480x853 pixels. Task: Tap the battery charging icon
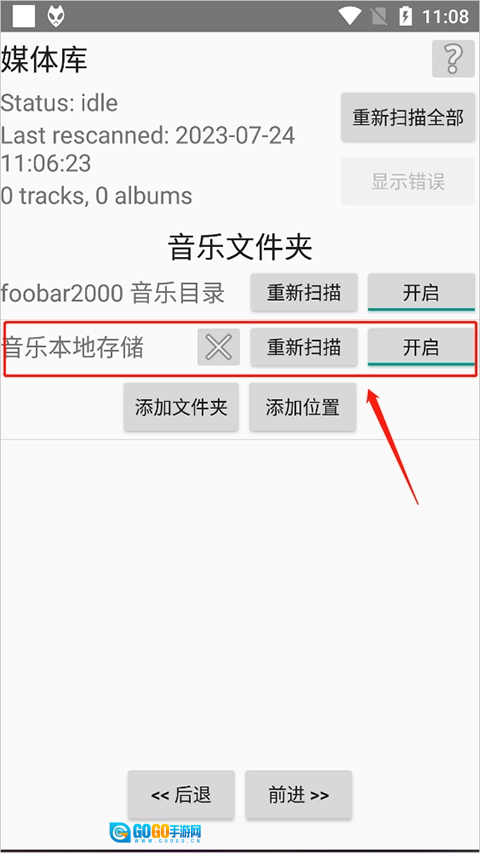pos(405,16)
